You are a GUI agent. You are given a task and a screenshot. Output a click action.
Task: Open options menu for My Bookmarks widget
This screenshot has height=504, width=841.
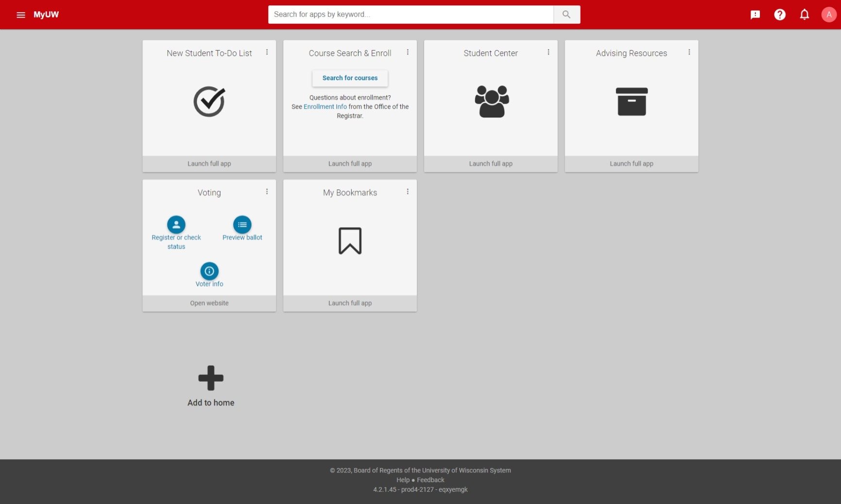point(408,192)
